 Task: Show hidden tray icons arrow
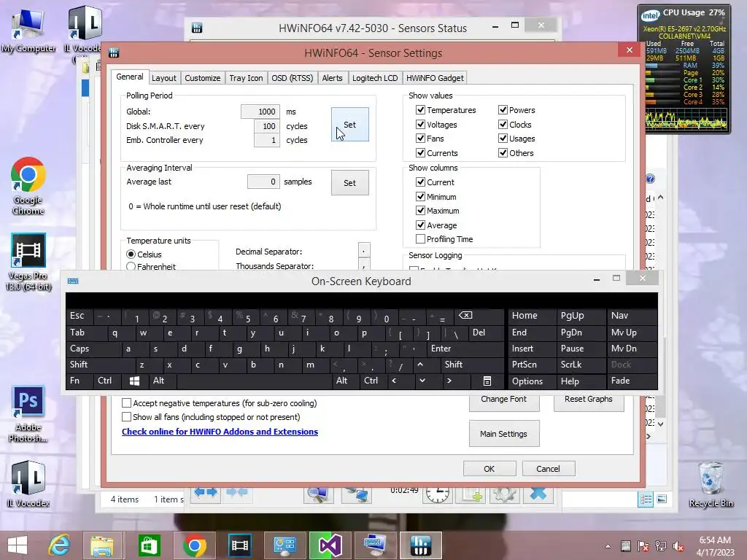tap(608, 546)
